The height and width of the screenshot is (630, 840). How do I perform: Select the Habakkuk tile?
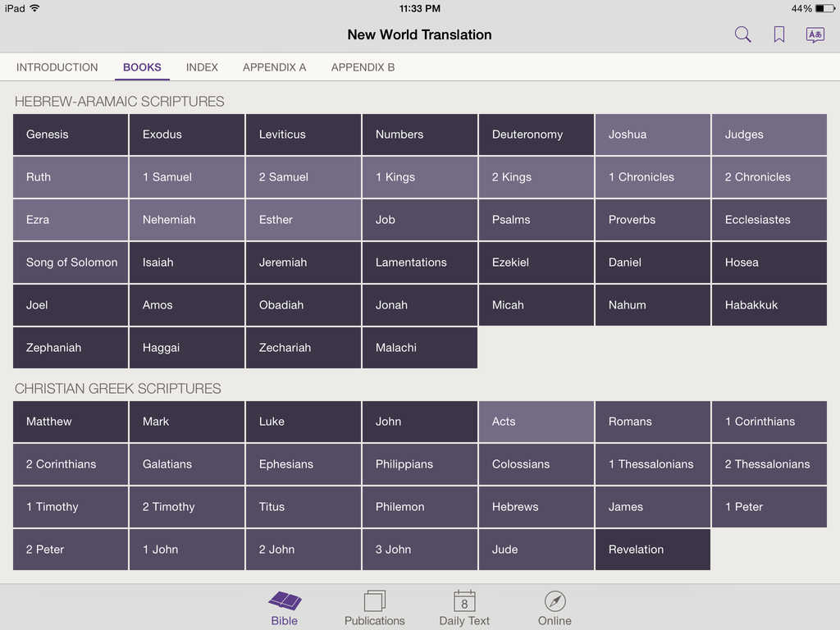769,305
